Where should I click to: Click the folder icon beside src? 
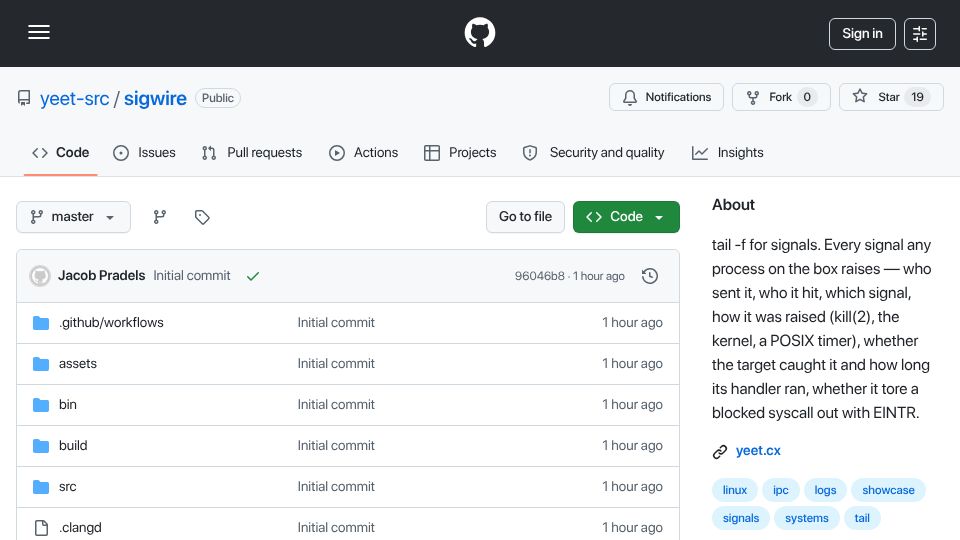point(41,487)
